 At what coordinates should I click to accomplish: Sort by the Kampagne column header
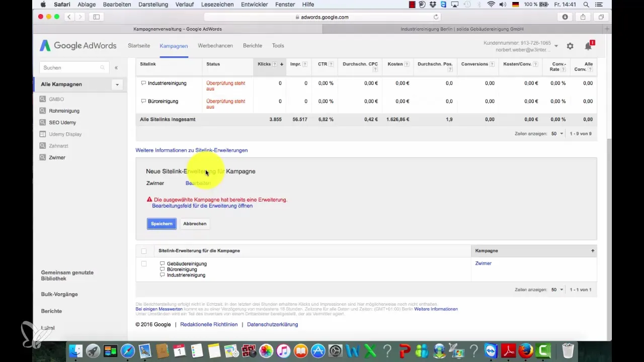(x=487, y=250)
